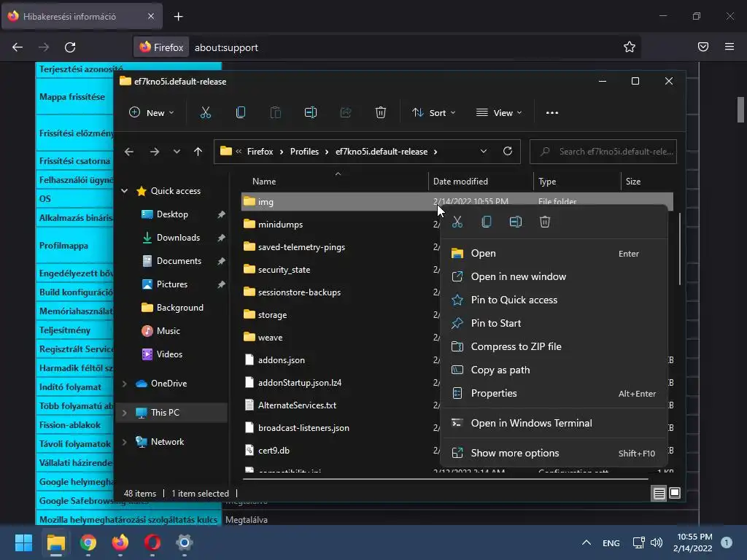This screenshot has width=747, height=560.
Task: Open the New item dropdown
Action: tap(152, 113)
